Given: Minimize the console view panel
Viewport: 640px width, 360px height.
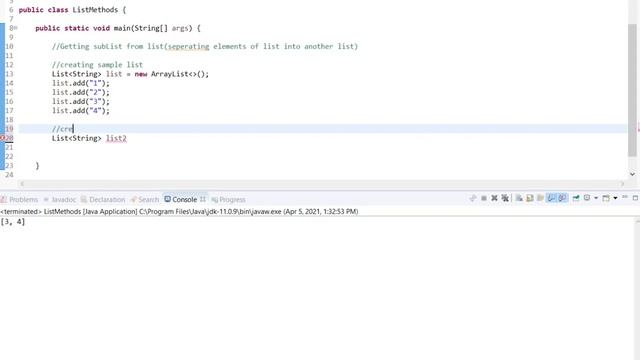Looking at the screenshot, I should coord(625,197).
